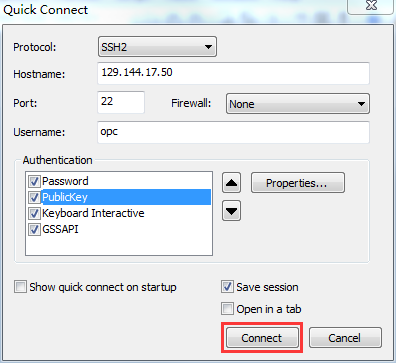The width and height of the screenshot is (396, 363).
Task: Select Keyboard Interactive in authentication list
Action: [93, 213]
